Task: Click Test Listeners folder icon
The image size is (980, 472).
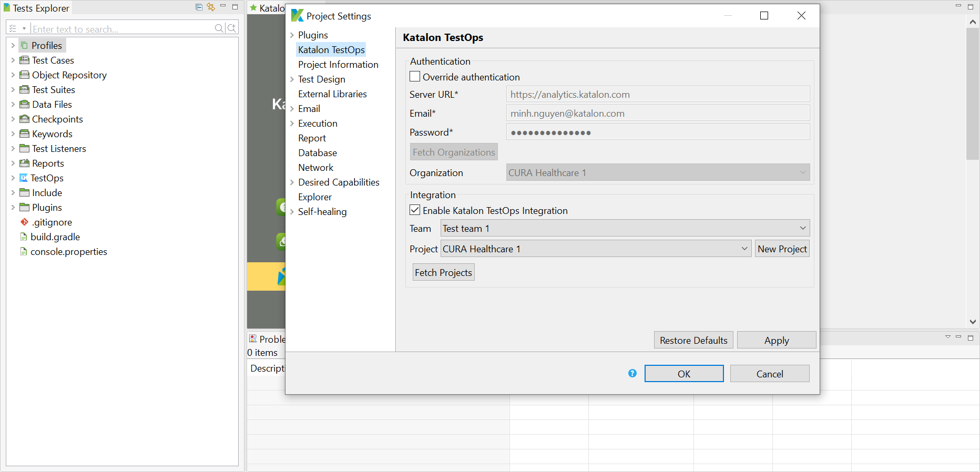Action: tap(24, 148)
